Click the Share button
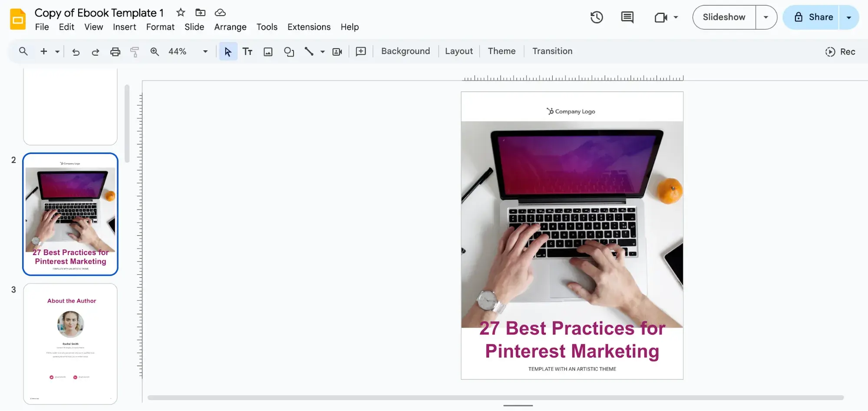Viewport: 868px width, 411px height. pos(811,17)
